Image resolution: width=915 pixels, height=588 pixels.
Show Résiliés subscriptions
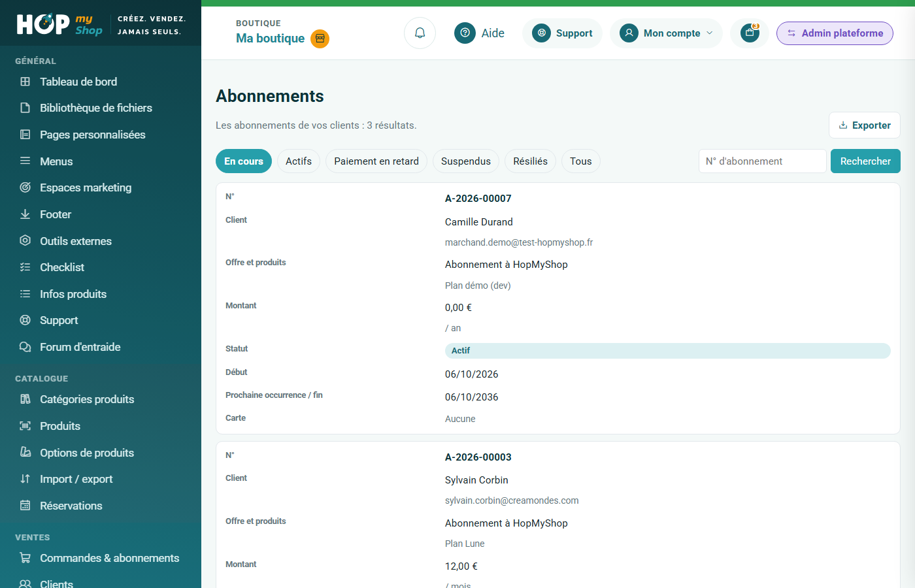[531, 161]
